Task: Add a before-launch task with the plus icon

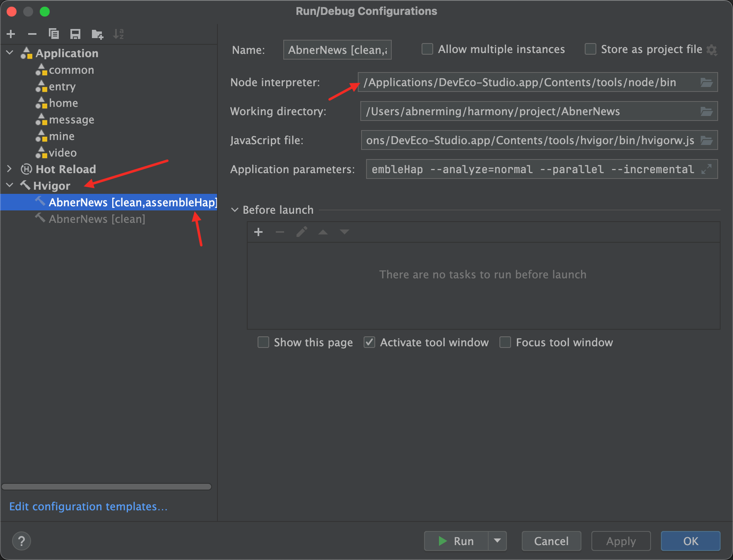Action: coord(258,232)
